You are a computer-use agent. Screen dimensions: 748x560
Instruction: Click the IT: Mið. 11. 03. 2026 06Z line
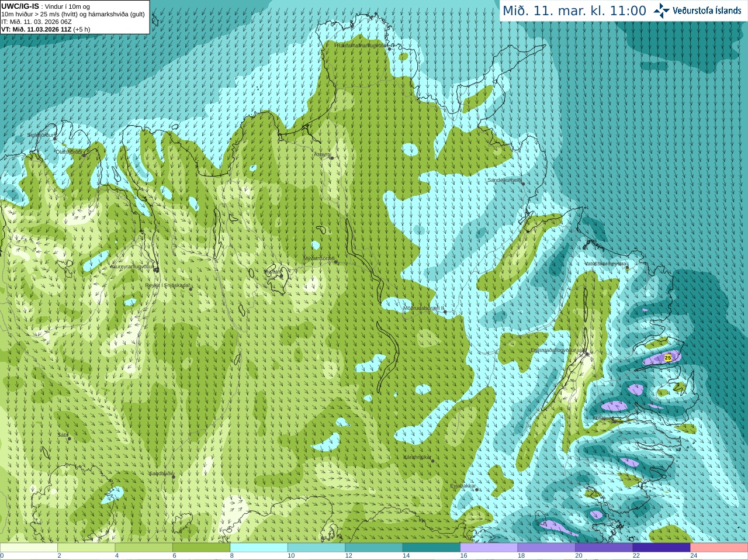pos(36,22)
